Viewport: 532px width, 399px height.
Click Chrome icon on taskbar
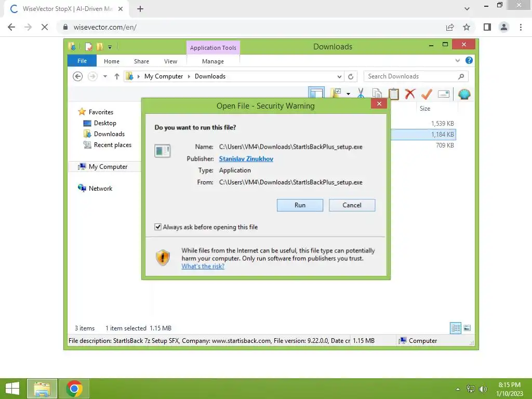(74, 389)
